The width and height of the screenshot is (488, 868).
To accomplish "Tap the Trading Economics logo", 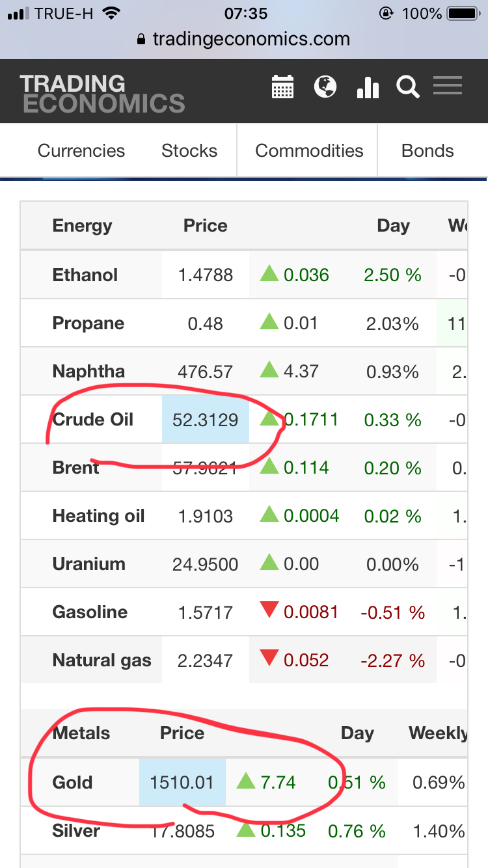I will pos(102,93).
